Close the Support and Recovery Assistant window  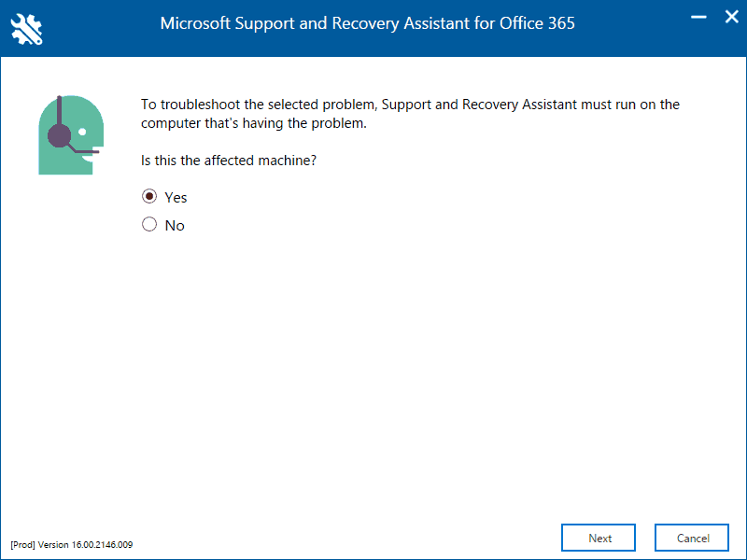(728, 17)
